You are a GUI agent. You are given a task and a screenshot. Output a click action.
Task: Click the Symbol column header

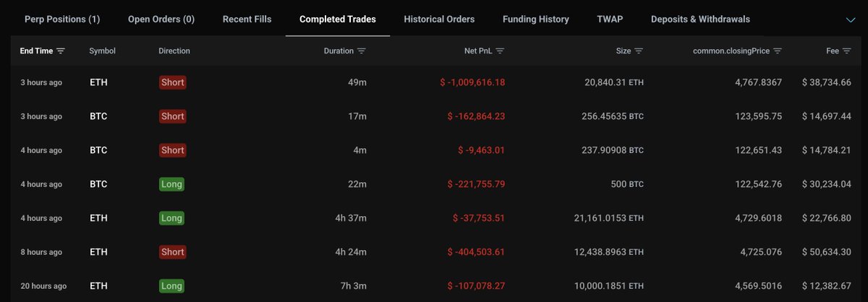102,51
